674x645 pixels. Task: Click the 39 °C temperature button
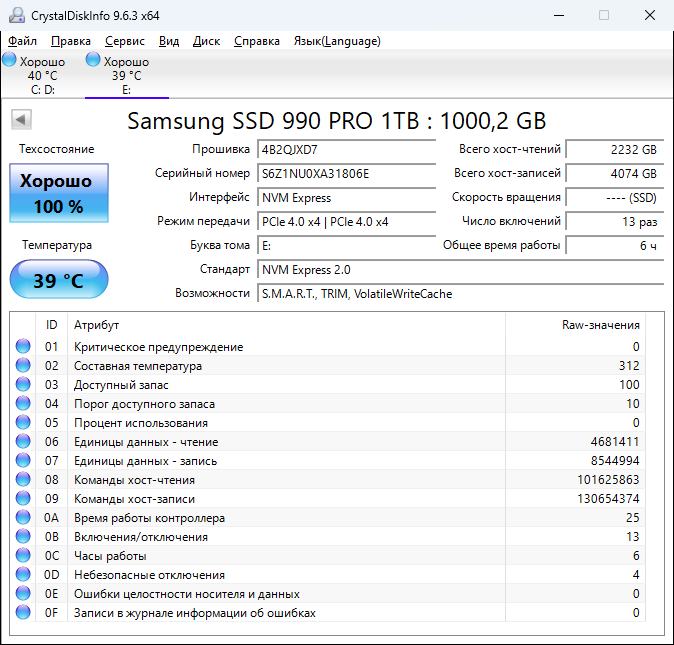click(x=58, y=280)
